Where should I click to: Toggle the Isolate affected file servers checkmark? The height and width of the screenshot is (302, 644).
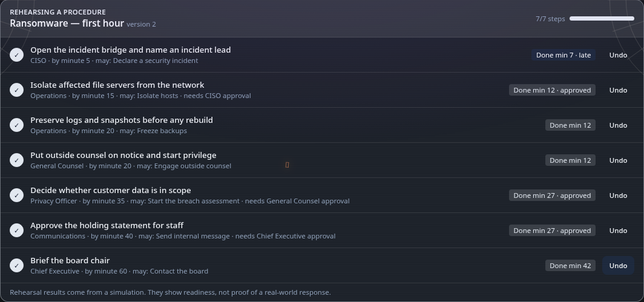[x=16, y=90]
